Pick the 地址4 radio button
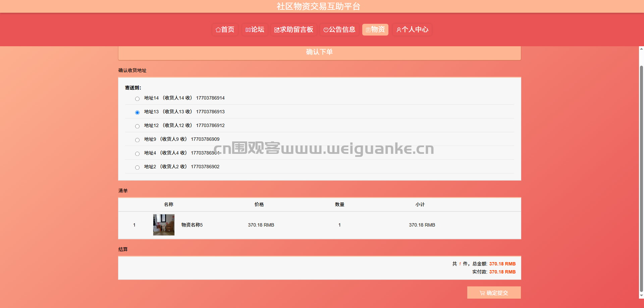 point(137,154)
